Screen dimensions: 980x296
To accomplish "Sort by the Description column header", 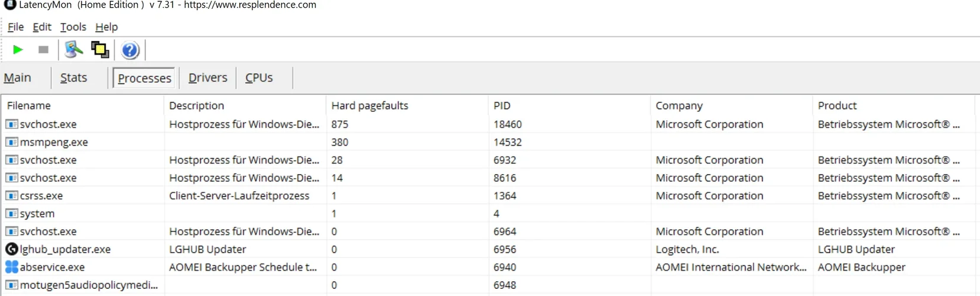I will coord(245,105).
